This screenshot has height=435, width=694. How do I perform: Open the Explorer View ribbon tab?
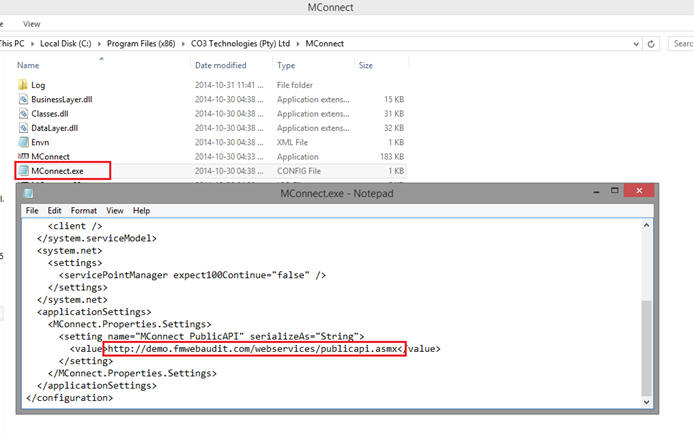pyautogui.click(x=31, y=24)
